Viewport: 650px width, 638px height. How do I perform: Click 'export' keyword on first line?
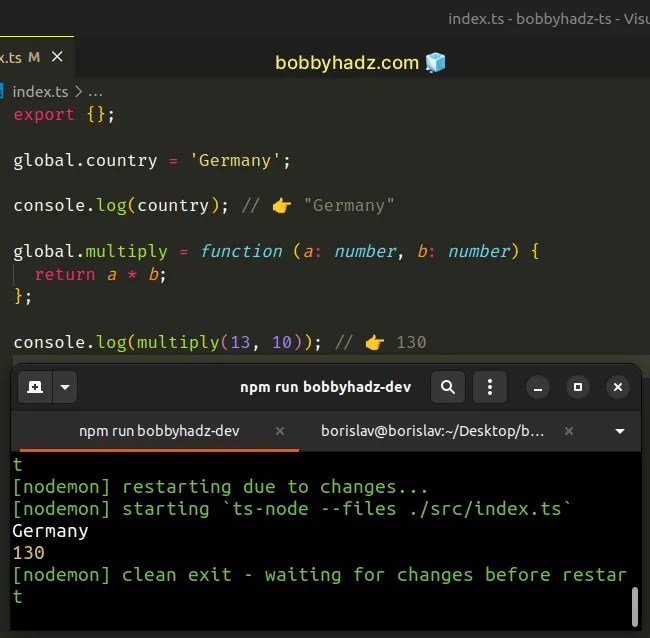(44, 114)
